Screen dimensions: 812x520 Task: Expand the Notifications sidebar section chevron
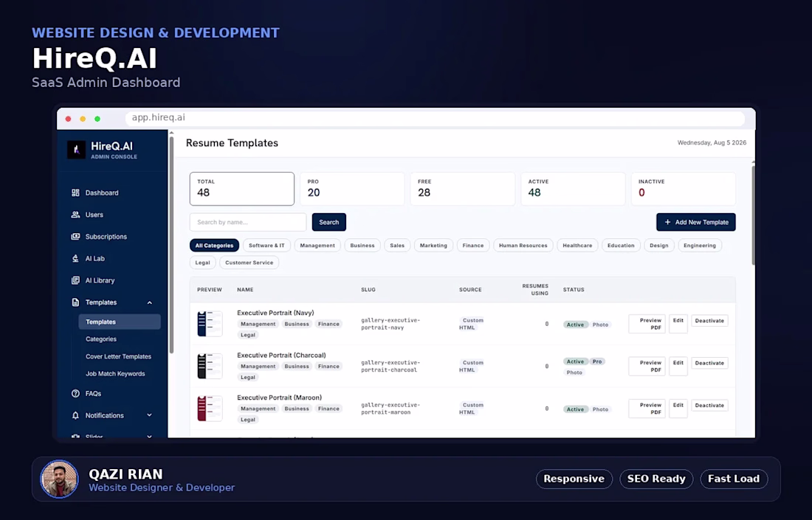pos(149,415)
